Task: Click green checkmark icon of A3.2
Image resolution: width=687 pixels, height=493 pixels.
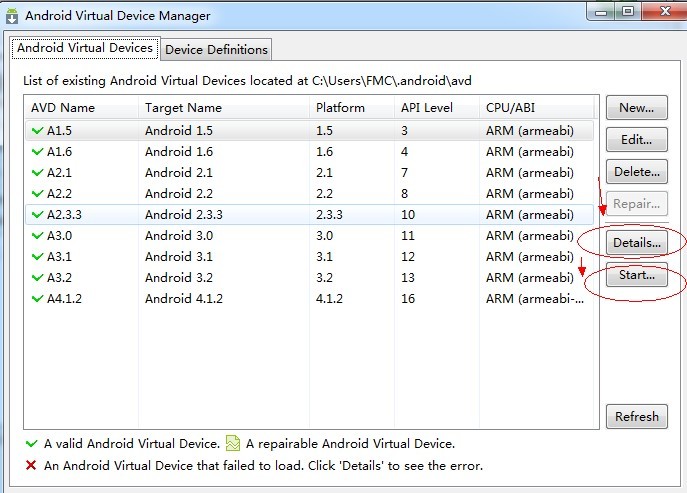Action: click(x=38, y=278)
